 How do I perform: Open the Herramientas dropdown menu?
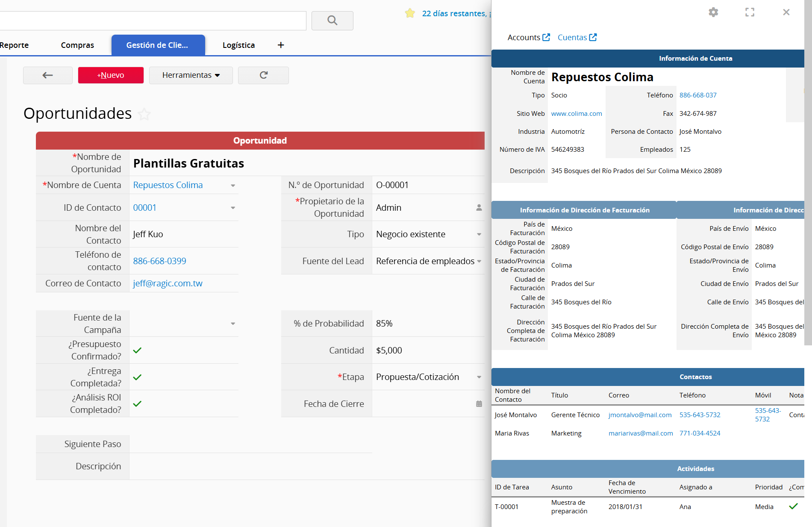tap(191, 75)
